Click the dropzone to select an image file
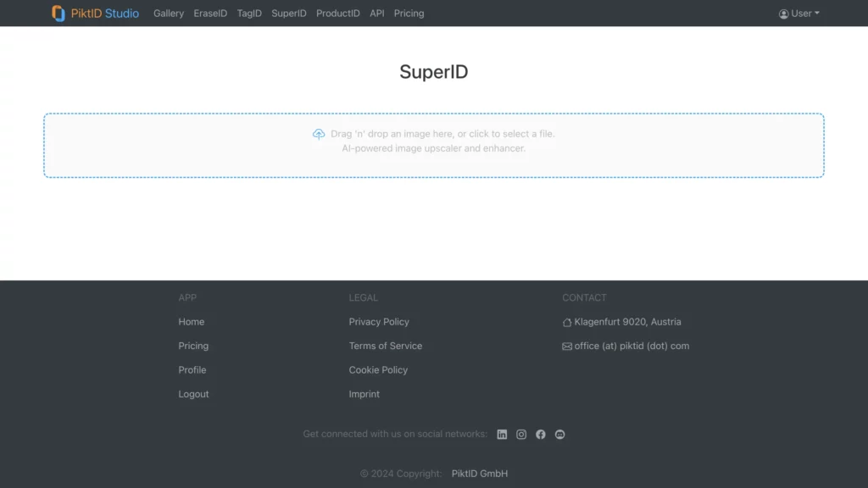868x488 pixels. coord(433,144)
